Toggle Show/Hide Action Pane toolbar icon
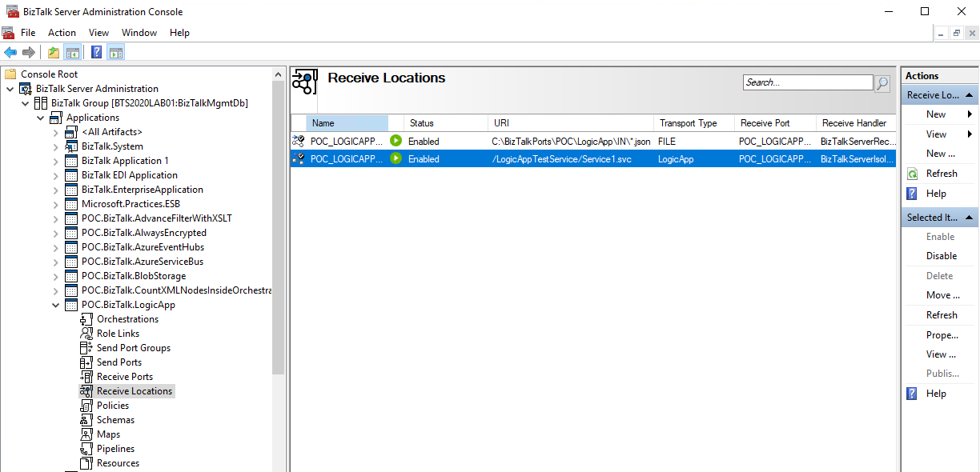This screenshot has width=980, height=472. tap(116, 53)
